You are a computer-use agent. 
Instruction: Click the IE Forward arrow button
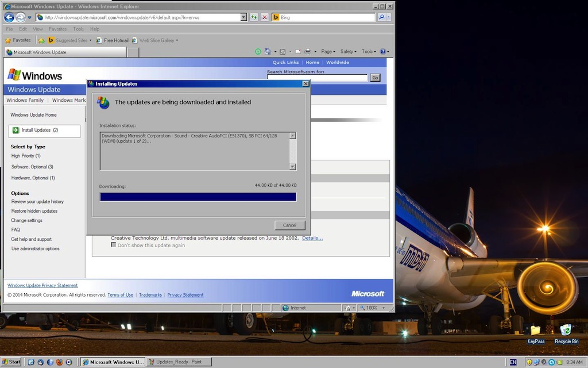pos(21,17)
